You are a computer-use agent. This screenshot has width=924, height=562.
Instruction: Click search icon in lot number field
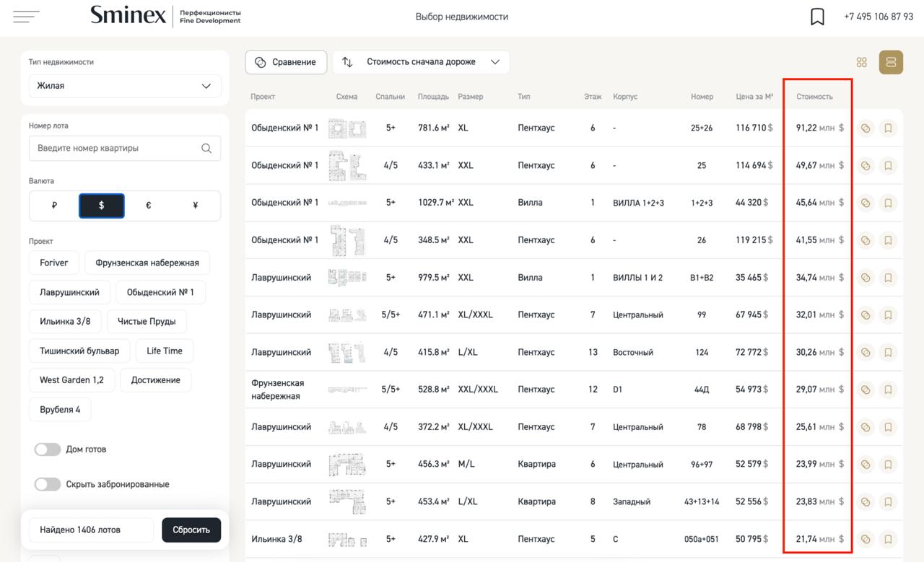[206, 149]
